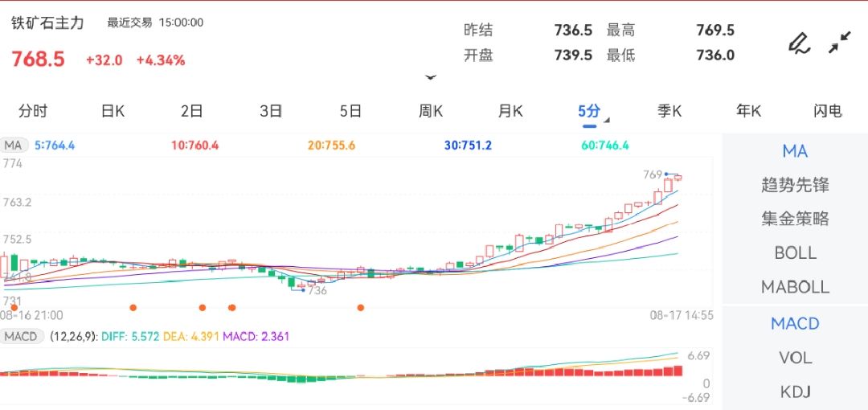Click the latest price 768.5
Viewport: 868px width, 410px height.
(39, 59)
